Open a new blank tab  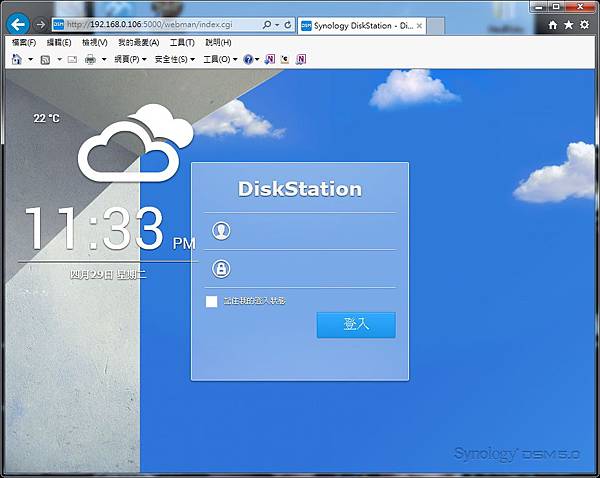[x=435, y=26]
